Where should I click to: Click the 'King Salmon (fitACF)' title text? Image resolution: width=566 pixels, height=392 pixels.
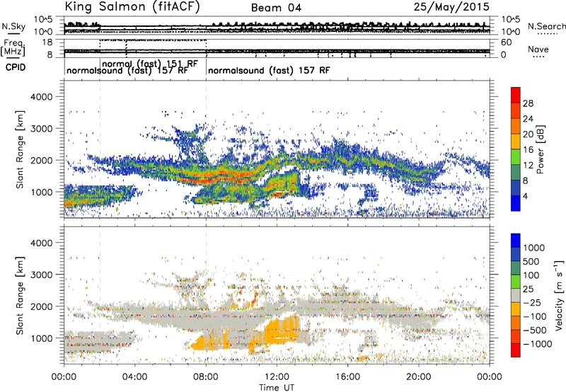[132, 7]
